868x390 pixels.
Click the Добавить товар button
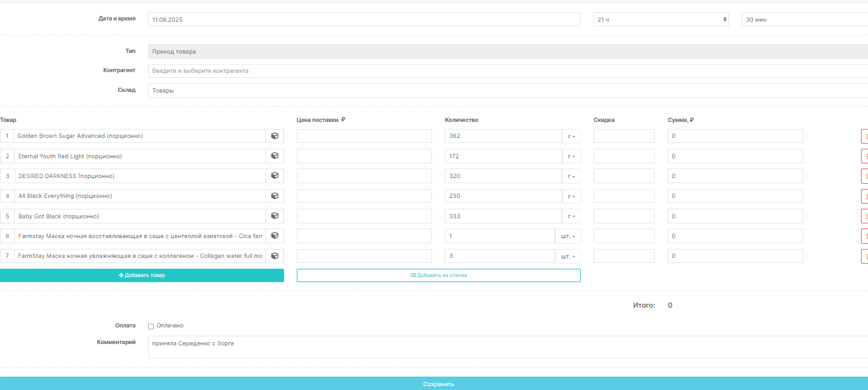tap(142, 275)
